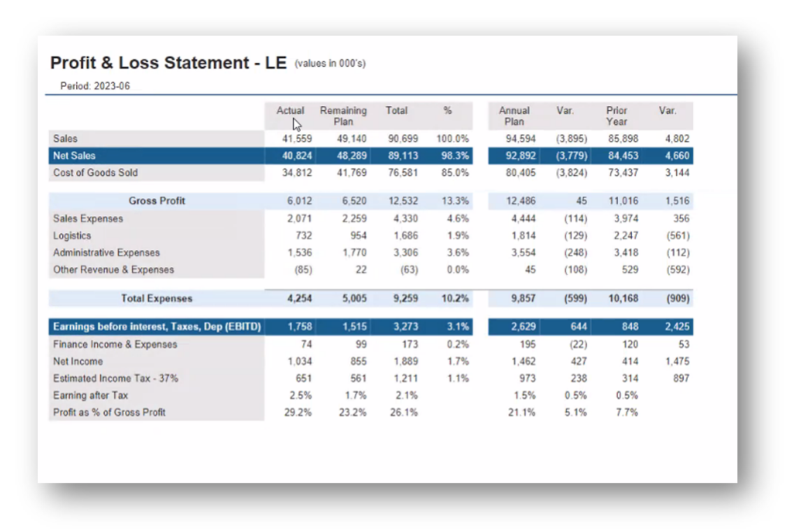The width and height of the screenshot is (801, 532).
Task: Click the Profit as % of Gross Profit label
Action: click(x=109, y=412)
